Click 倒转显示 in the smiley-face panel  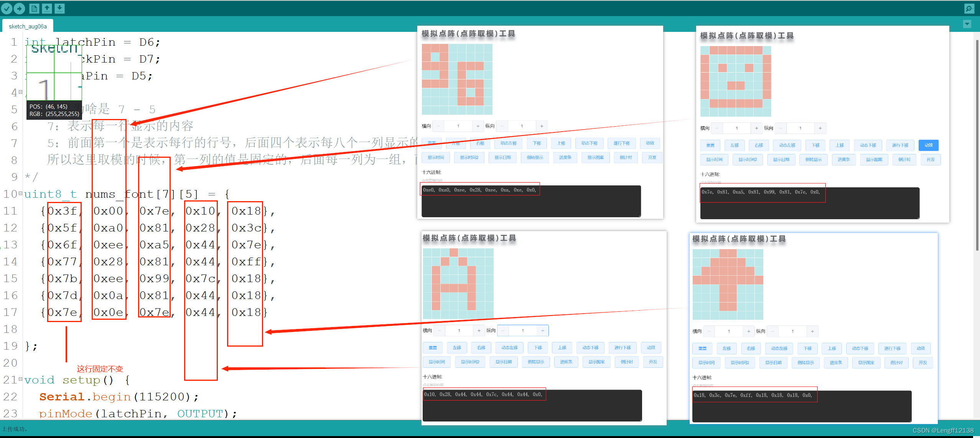[813, 159]
